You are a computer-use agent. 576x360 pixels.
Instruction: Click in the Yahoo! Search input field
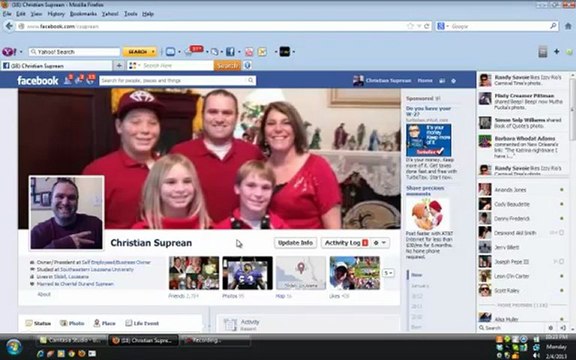74,52
